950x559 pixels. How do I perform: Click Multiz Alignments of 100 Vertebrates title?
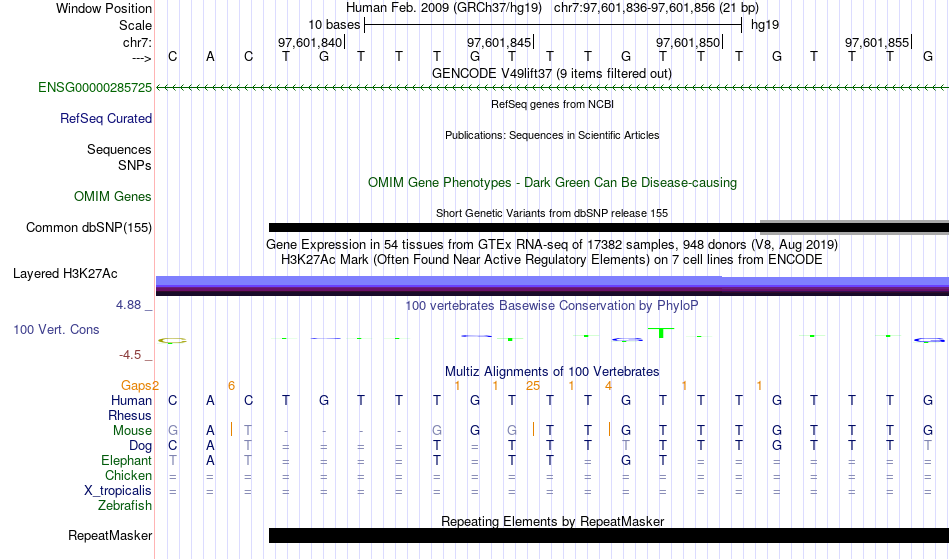coord(552,372)
